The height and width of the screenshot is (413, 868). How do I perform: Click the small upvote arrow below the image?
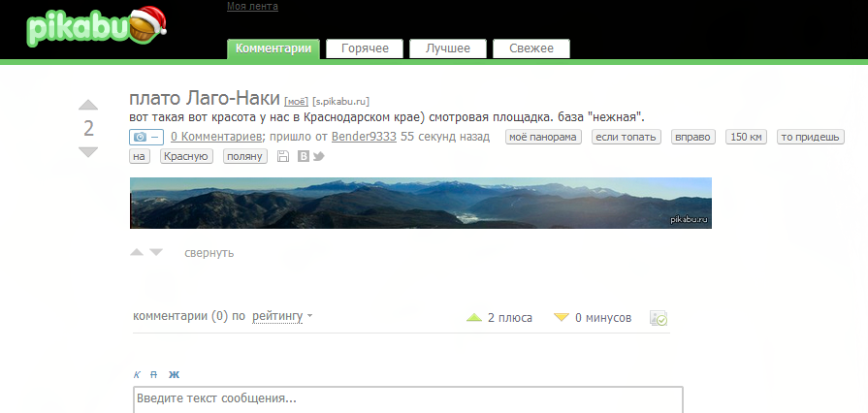tap(137, 253)
